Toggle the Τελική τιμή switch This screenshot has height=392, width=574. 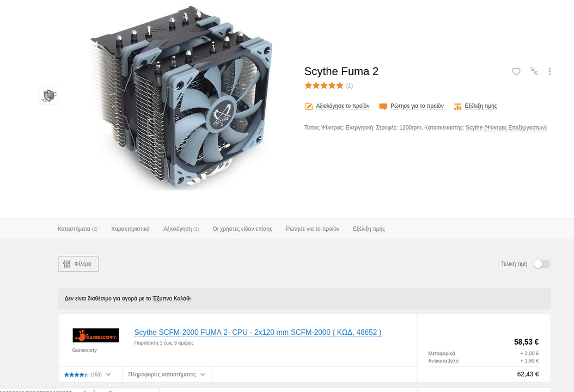pyautogui.click(x=541, y=264)
